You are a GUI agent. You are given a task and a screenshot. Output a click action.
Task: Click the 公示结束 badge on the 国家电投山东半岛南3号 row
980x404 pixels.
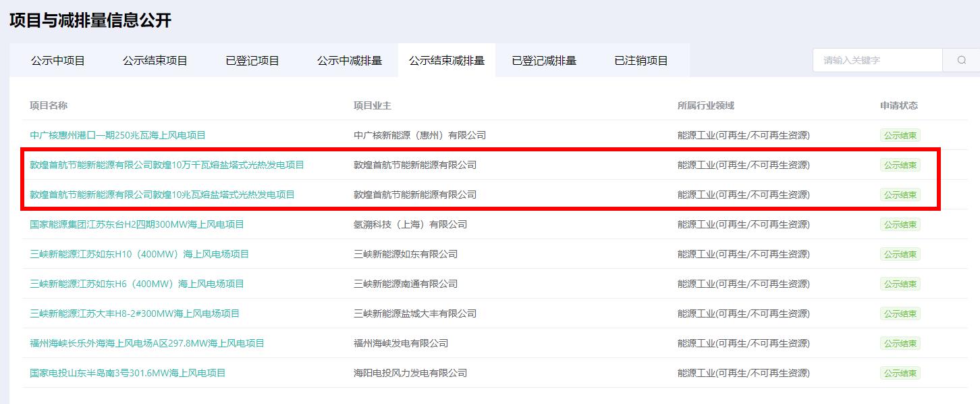pos(900,372)
